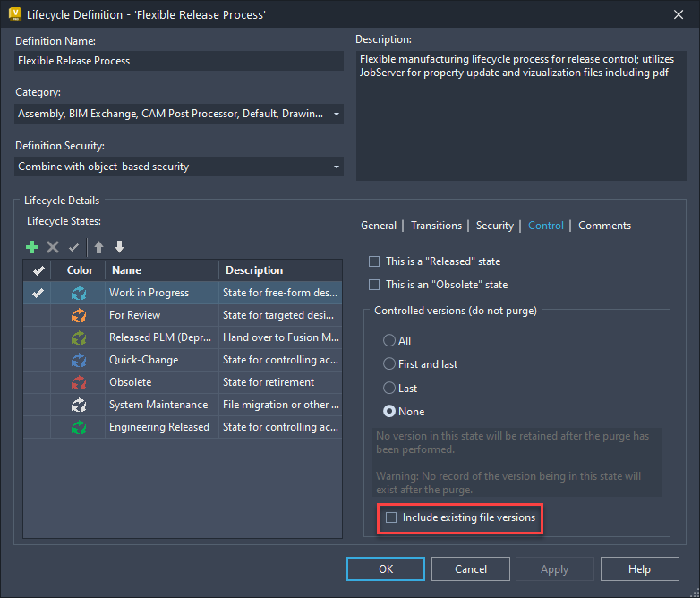Select the Engineering Released state name
This screenshot has width=700, height=598.
(159, 427)
